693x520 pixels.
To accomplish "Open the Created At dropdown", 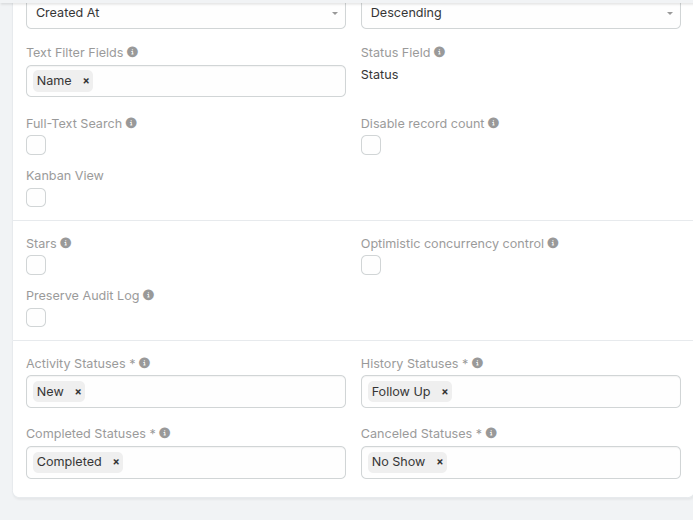I will pos(185,13).
